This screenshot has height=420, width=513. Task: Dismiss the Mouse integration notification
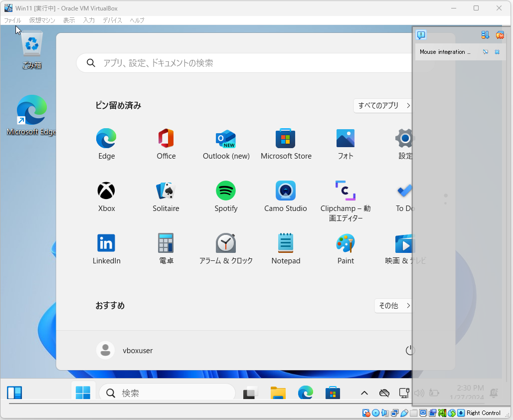(x=497, y=52)
